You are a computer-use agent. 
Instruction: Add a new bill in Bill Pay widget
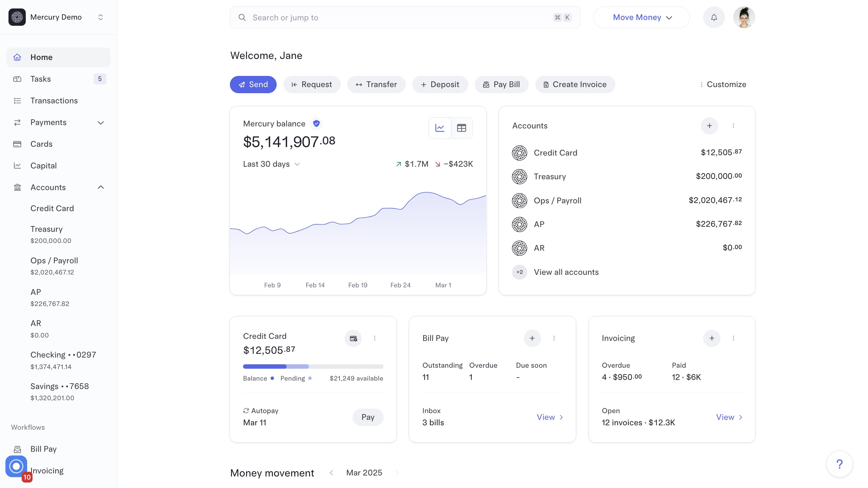[532, 338]
